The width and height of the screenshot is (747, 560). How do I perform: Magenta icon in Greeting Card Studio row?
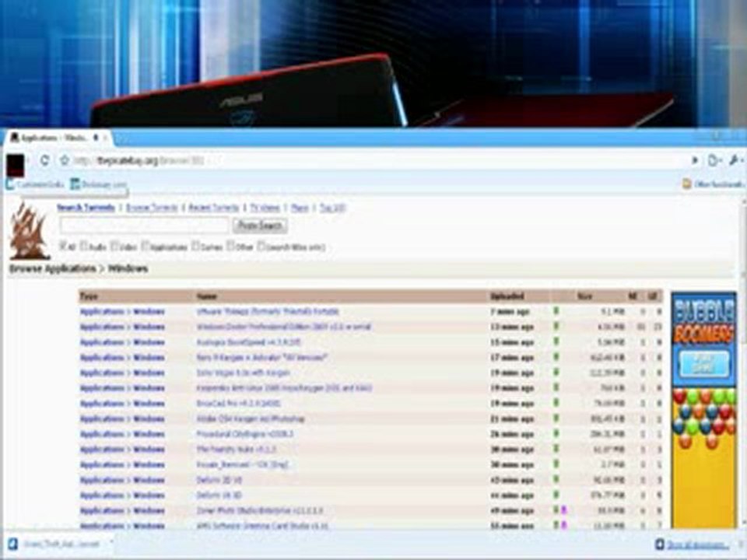coord(564,525)
